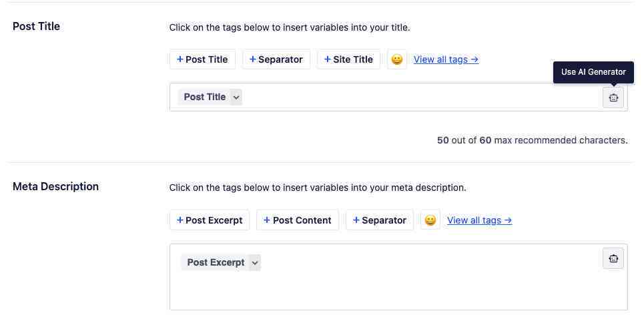Add Separator tag to the post title
Screen dimensions: 644x325
(276, 59)
